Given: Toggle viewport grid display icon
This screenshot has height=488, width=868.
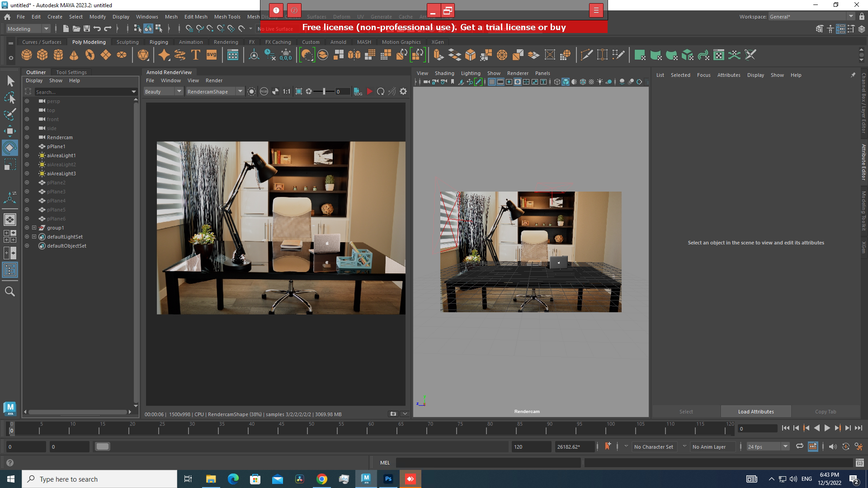Looking at the screenshot, I should click(492, 82).
